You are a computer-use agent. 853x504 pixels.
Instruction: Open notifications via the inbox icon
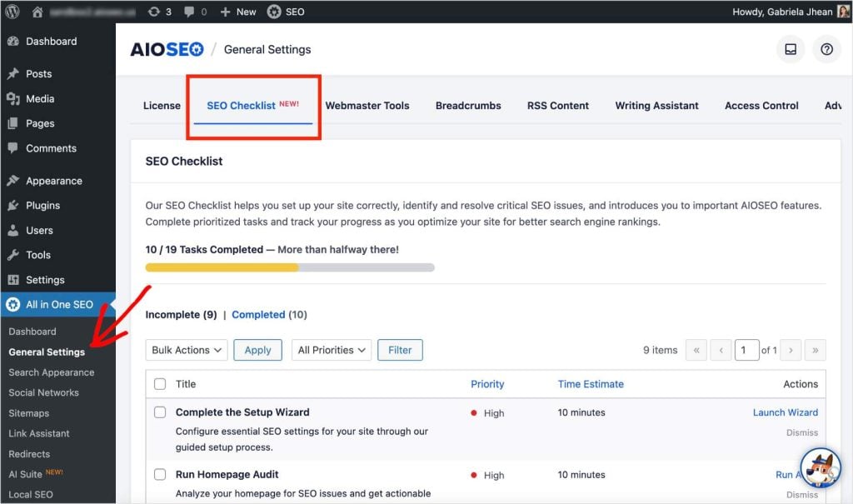tap(790, 49)
